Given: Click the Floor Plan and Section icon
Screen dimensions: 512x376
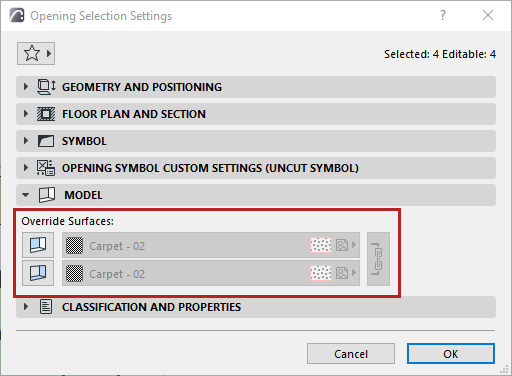Looking at the screenshot, I should pyautogui.click(x=46, y=114).
